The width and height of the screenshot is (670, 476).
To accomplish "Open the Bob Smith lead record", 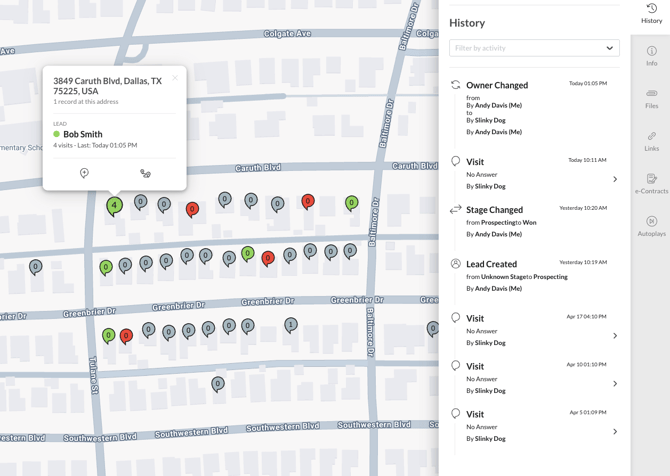I will 82,134.
